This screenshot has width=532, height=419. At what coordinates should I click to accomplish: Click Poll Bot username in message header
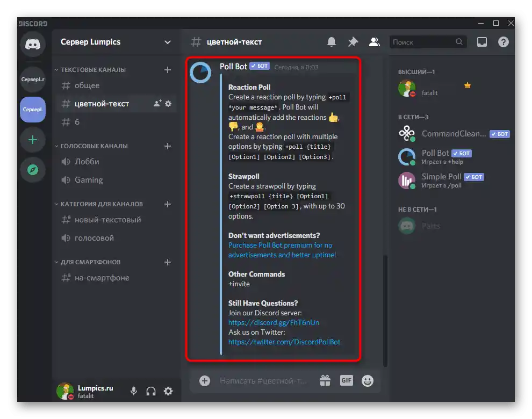click(x=233, y=67)
